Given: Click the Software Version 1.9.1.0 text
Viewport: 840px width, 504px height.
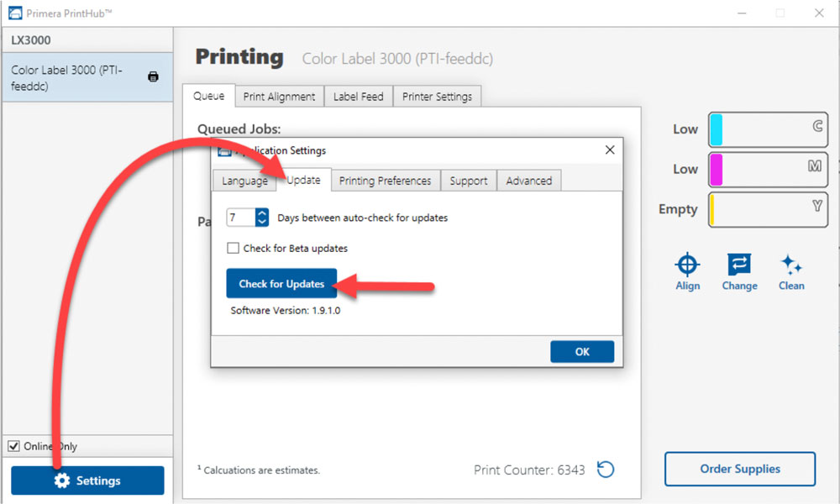Looking at the screenshot, I should (285, 311).
